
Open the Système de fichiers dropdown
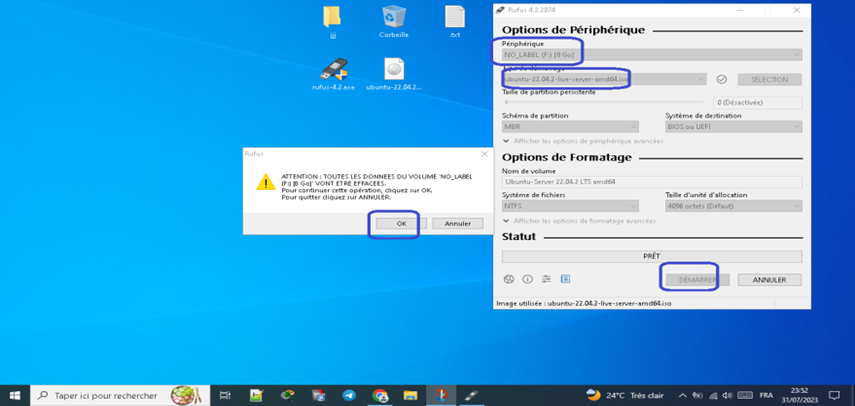coord(570,206)
